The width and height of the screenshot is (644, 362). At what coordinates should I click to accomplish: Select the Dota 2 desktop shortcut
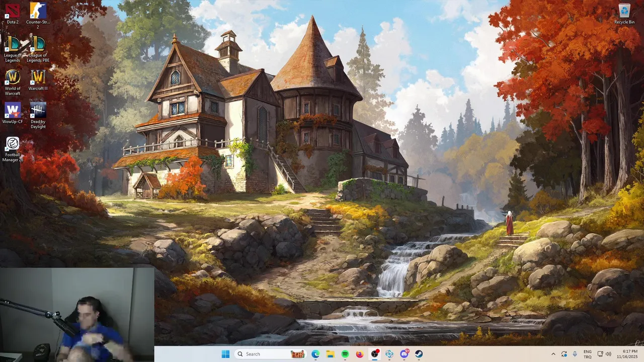[13, 14]
